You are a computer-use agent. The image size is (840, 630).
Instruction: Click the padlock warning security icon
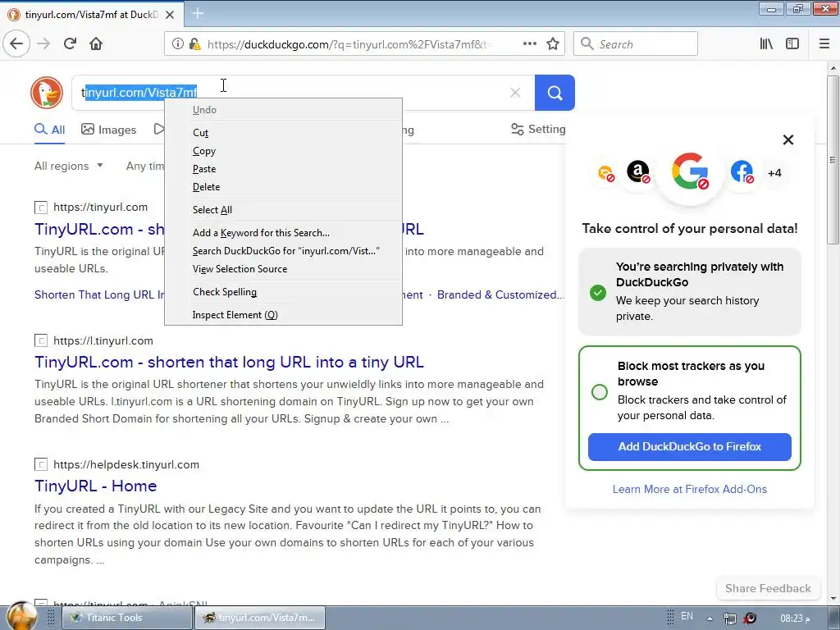194,44
